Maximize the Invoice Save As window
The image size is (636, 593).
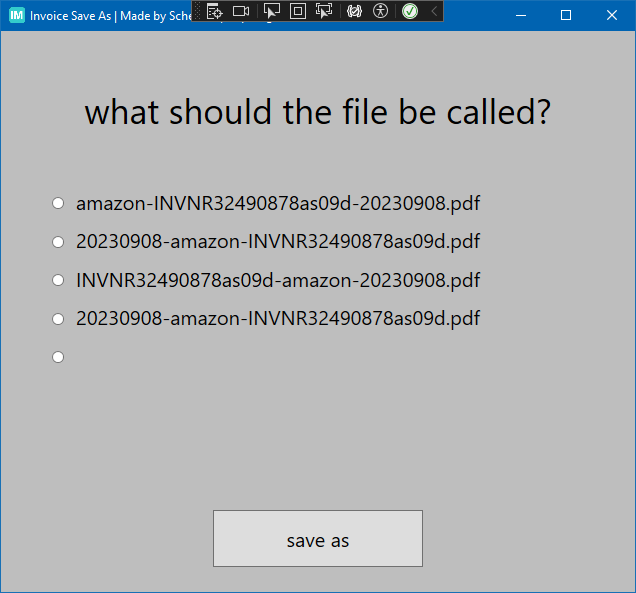point(566,15)
